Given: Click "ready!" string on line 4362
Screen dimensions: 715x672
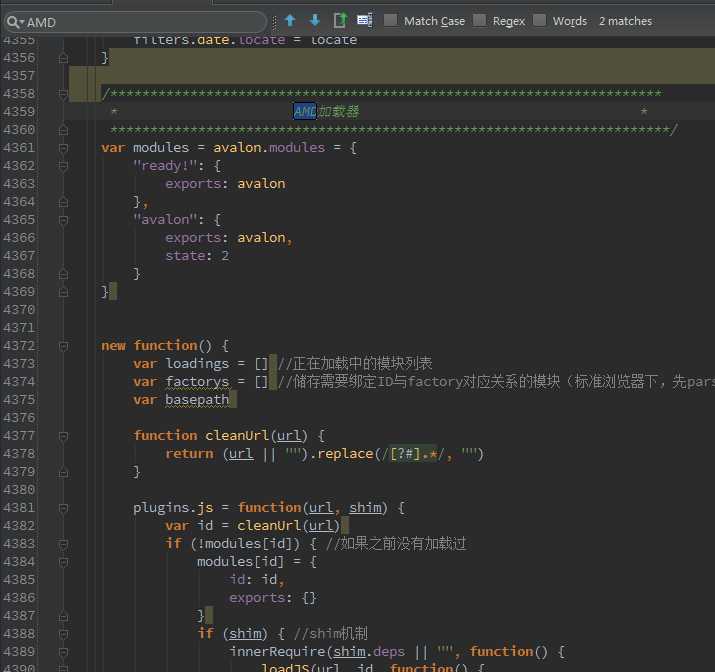Looking at the screenshot, I should 165,165.
